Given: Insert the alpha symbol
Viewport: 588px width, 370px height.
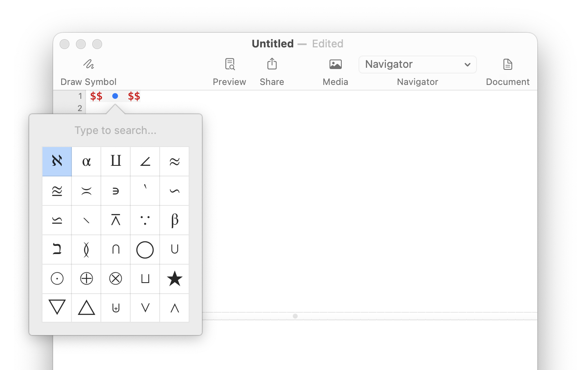Looking at the screenshot, I should (x=87, y=162).
